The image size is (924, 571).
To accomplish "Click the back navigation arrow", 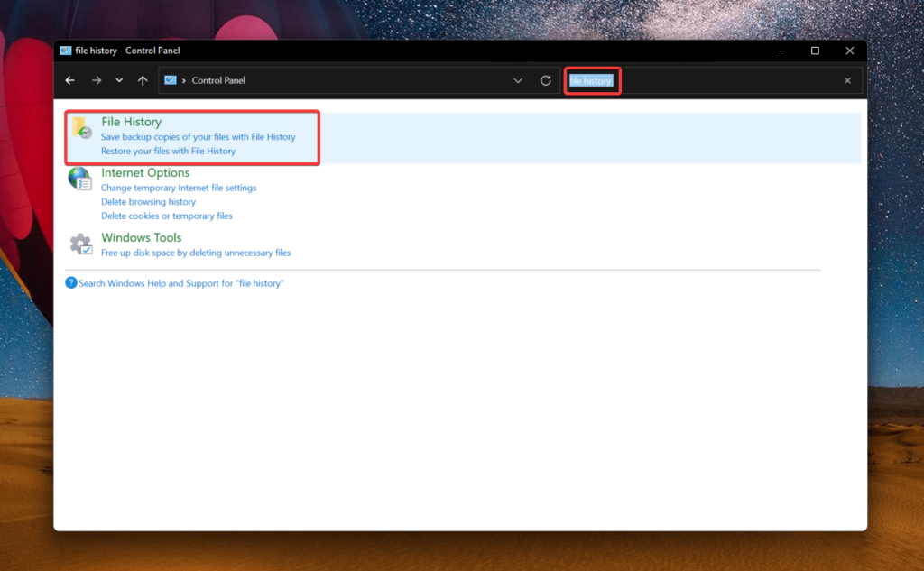I will tap(69, 80).
